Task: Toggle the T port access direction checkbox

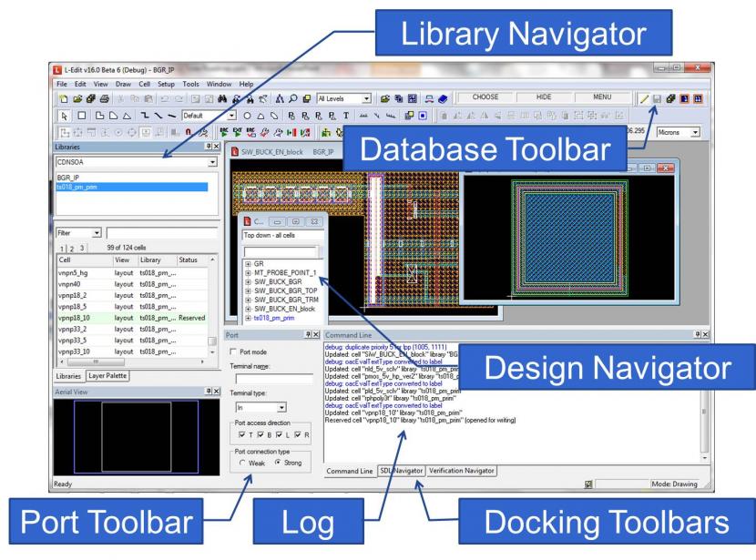Action: (242, 435)
